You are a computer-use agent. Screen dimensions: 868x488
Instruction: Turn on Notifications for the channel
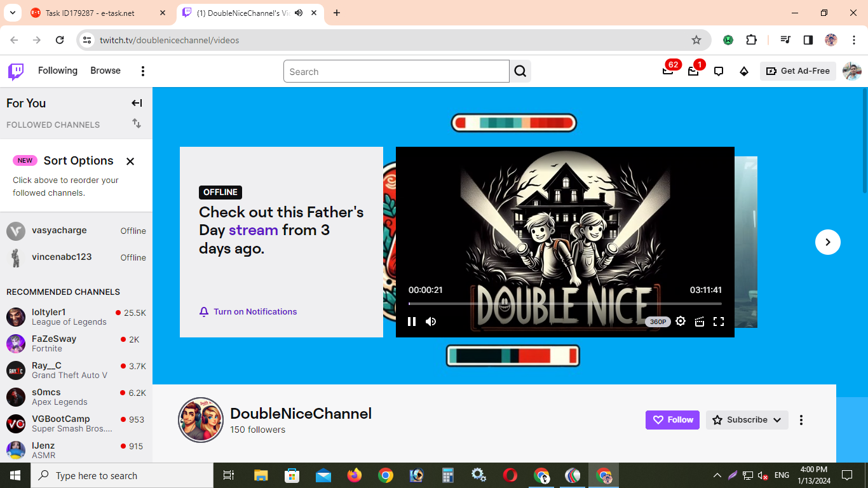248,311
